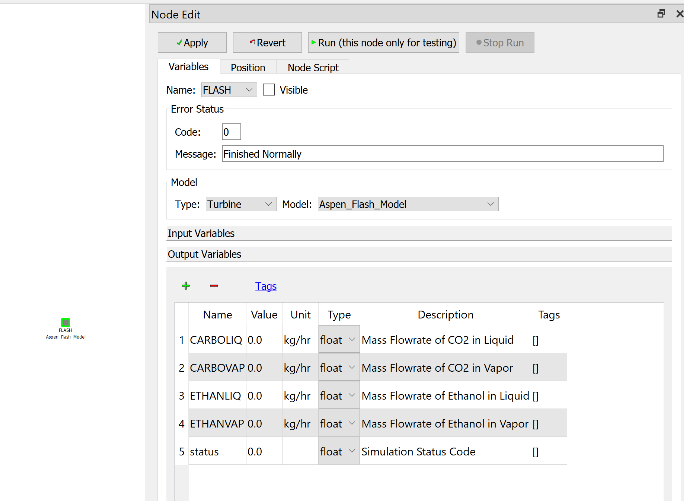Click the red minus remove variable icon

point(214,286)
